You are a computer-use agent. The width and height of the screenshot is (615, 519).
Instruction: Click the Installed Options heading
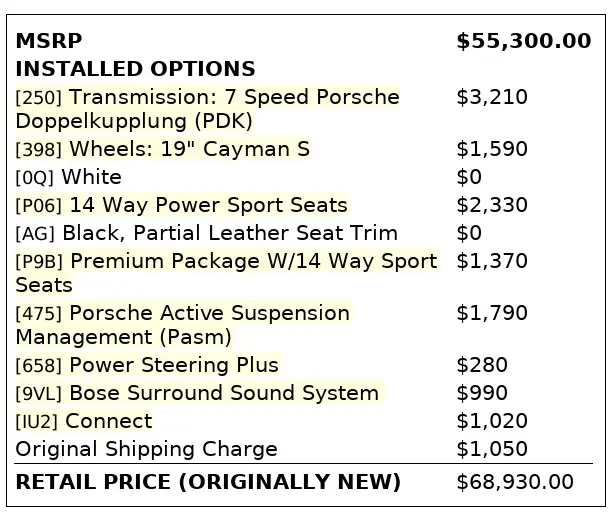pyautogui.click(x=135, y=70)
